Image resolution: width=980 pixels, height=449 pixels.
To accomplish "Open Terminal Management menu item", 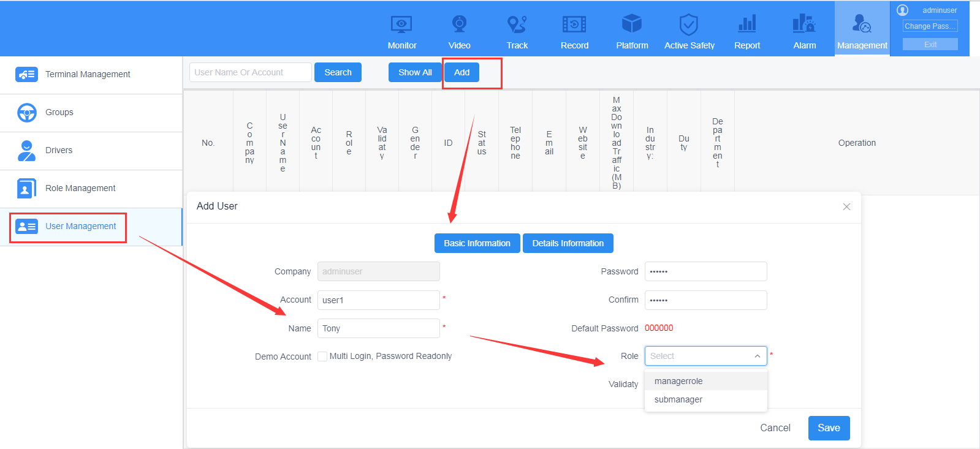I will pos(91,75).
